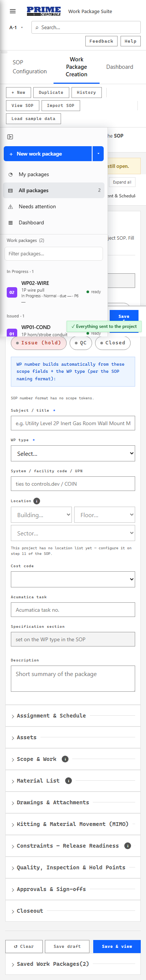Screen dimensions: 146x980
Task: Click Constraints Release Readiness info icon
Action: [x=128, y=846]
